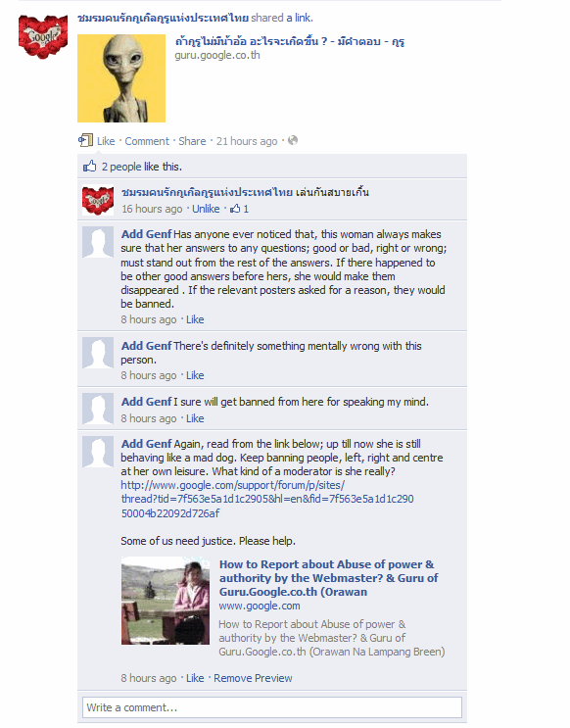The image size is (570, 728).
Task: Click thumbs-up count icon on first comment
Action: [x=236, y=209]
